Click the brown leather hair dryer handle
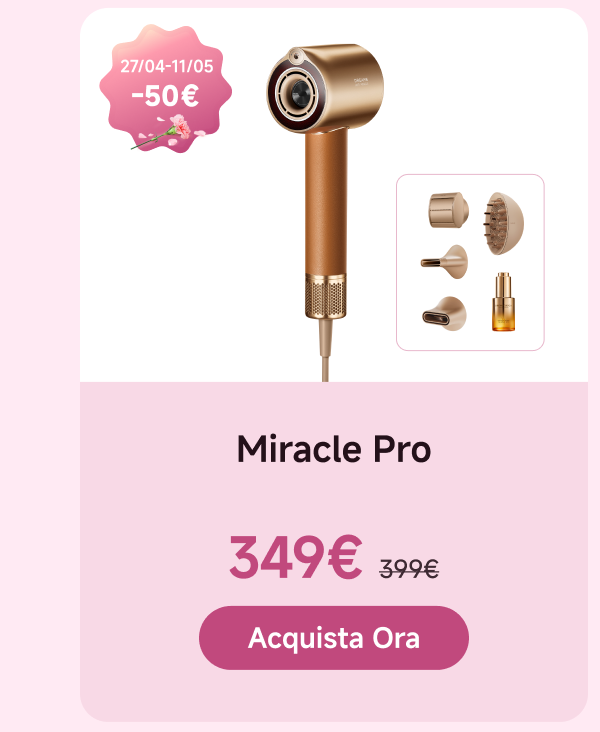600x732 pixels. coord(326,202)
